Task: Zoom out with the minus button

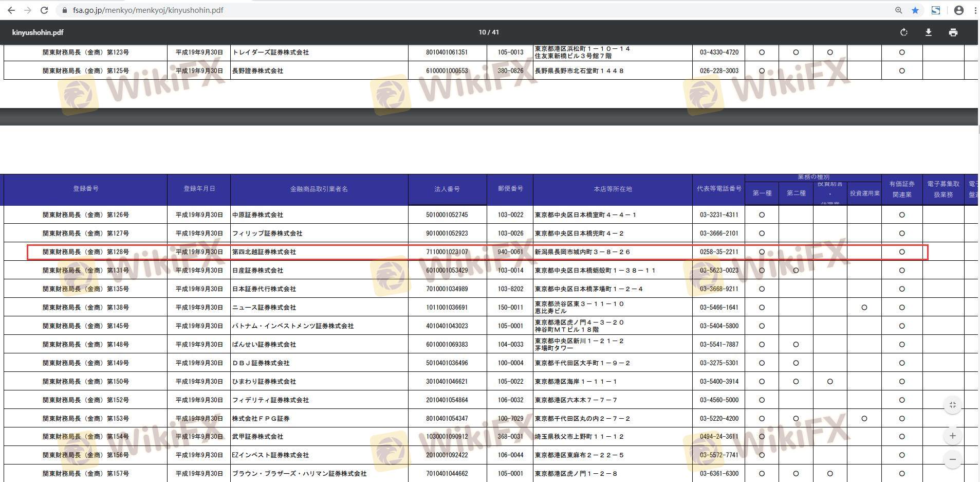Action: click(952, 459)
